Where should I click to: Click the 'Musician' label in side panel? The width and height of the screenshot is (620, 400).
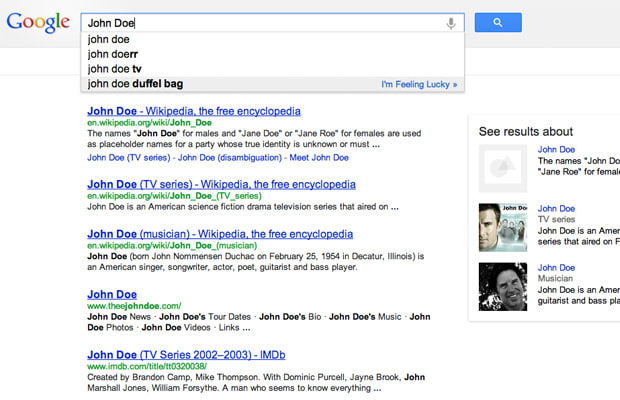pos(555,278)
